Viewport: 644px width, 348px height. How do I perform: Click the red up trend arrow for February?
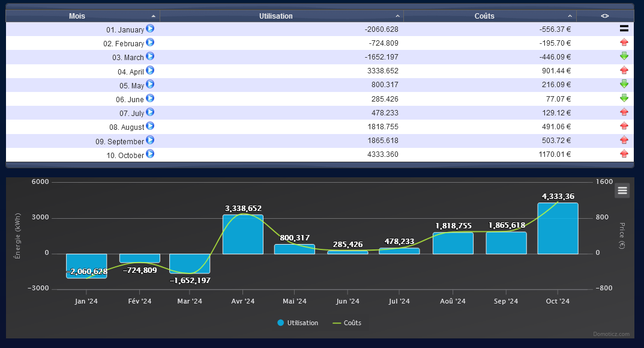624,42
